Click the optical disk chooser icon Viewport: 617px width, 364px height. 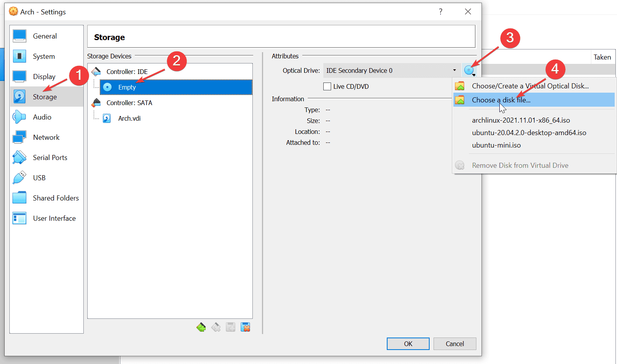point(469,70)
